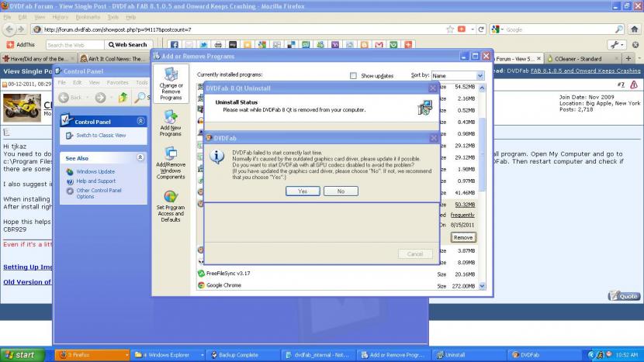Click the Windows start button
Image resolution: width=644 pixels, height=362 pixels.
(x=23, y=354)
